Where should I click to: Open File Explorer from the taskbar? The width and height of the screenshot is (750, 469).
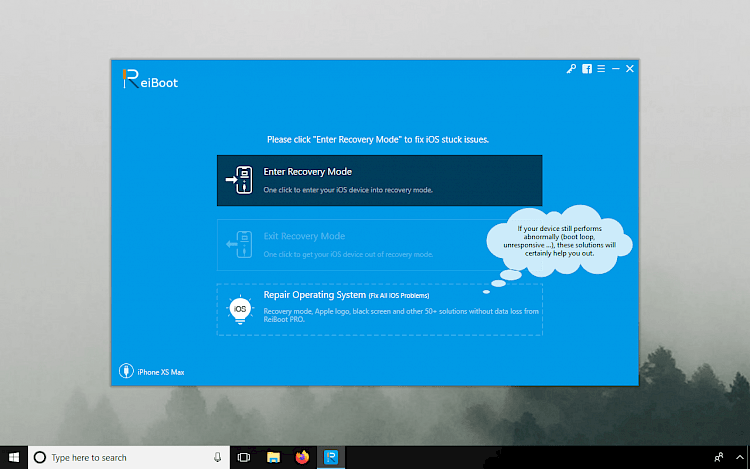(273, 458)
